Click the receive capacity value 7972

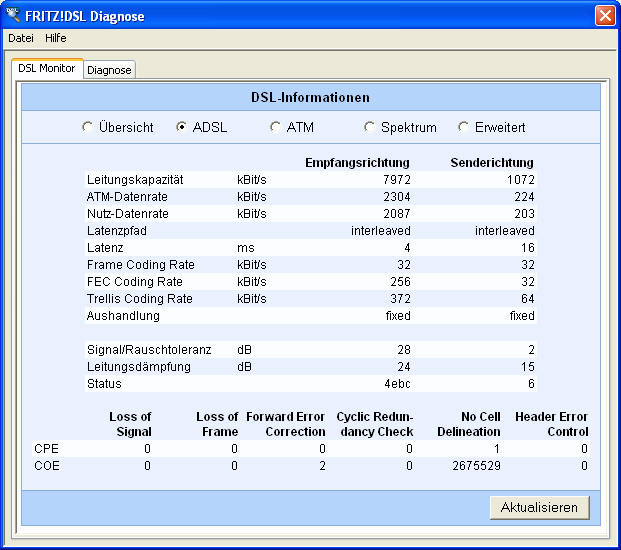click(397, 180)
